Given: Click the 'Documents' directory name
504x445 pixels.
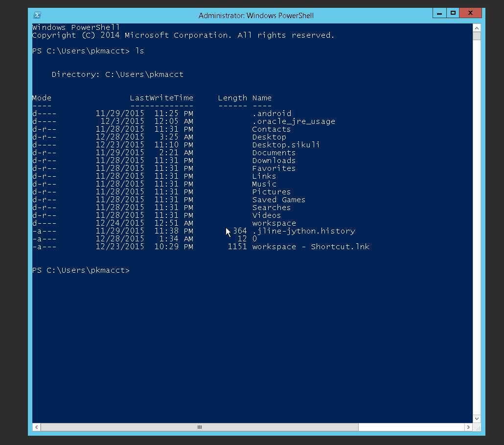Looking at the screenshot, I should point(274,153).
